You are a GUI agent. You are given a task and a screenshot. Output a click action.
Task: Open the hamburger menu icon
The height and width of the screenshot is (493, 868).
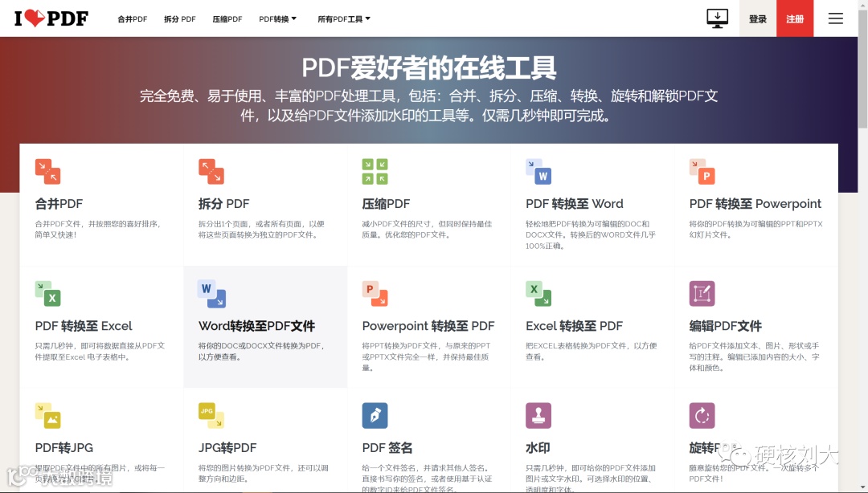pos(835,18)
